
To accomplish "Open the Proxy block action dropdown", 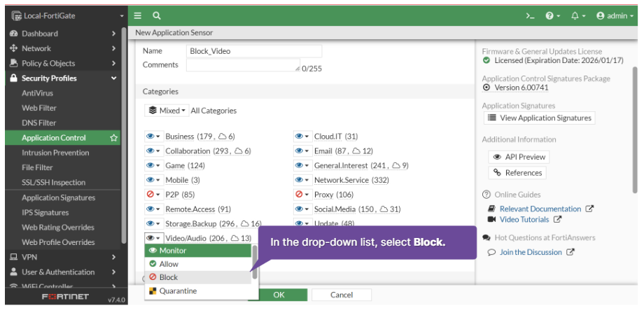I will pos(303,195).
